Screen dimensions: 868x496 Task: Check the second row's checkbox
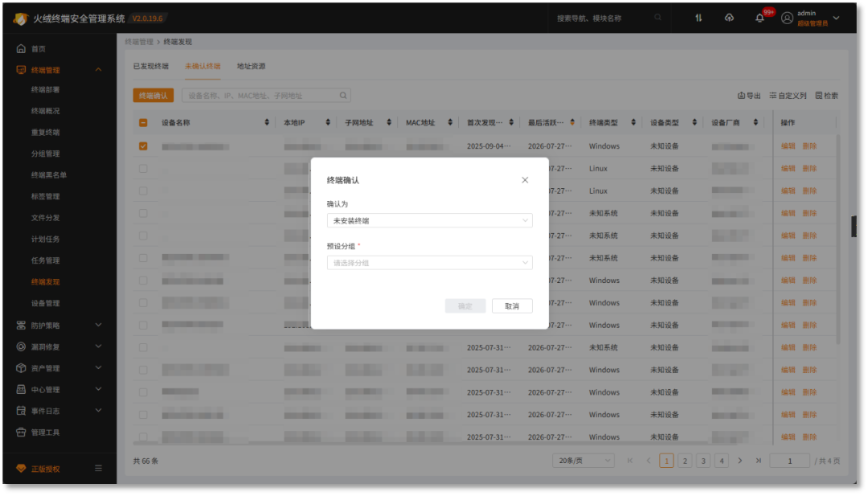pyautogui.click(x=143, y=168)
